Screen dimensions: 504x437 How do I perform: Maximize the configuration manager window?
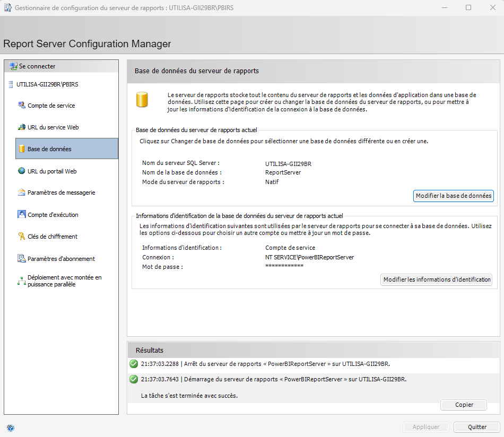click(468, 7)
